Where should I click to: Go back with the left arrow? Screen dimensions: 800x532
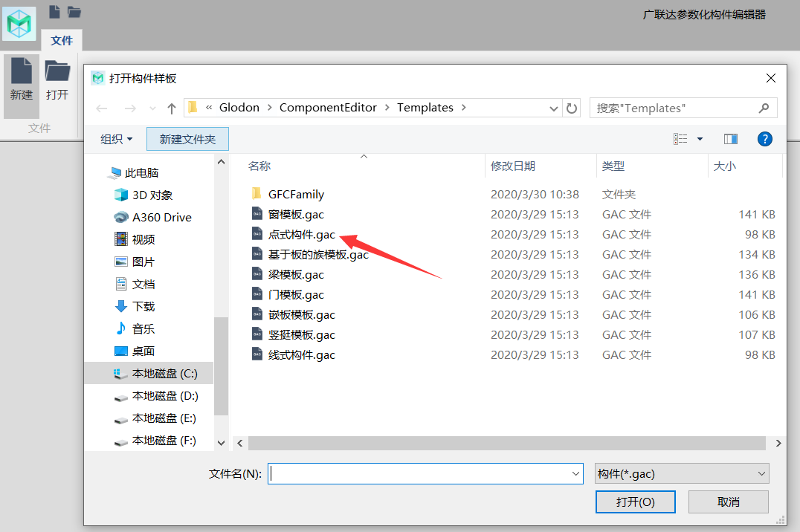coord(102,108)
